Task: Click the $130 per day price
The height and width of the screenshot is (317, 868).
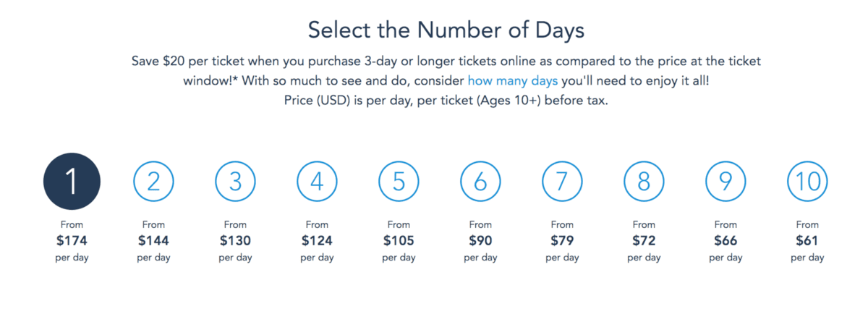Action: coord(235,240)
